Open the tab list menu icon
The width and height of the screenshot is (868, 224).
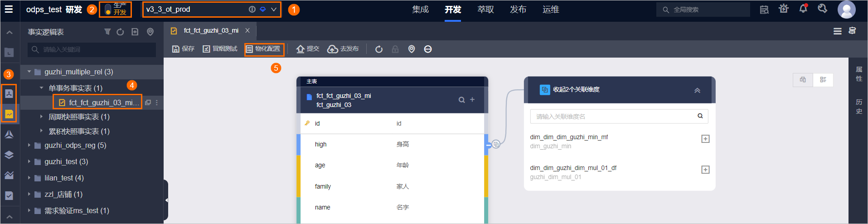(x=838, y=31)
